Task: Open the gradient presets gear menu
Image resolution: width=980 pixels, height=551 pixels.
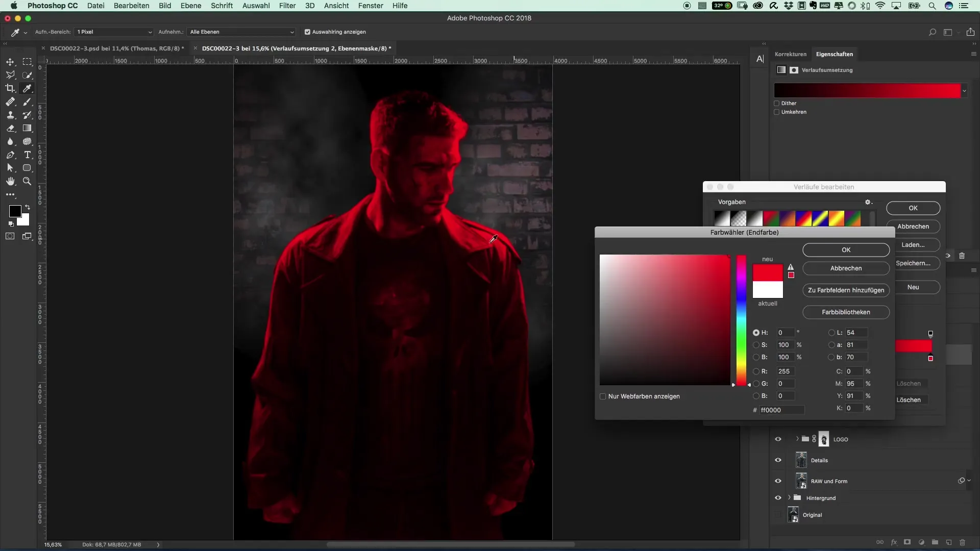Action: click(x=868, y=202)
